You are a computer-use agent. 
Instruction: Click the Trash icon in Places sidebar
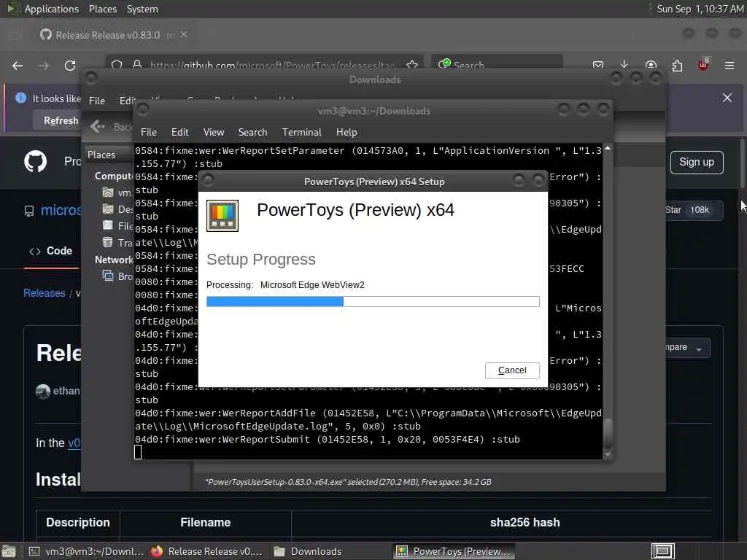(x=108, y=242)
